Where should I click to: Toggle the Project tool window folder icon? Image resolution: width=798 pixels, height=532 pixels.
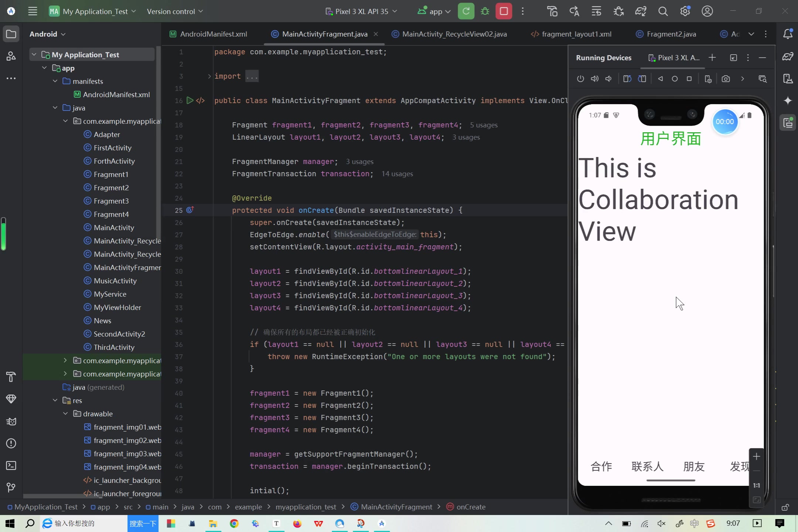pos(11,34)
